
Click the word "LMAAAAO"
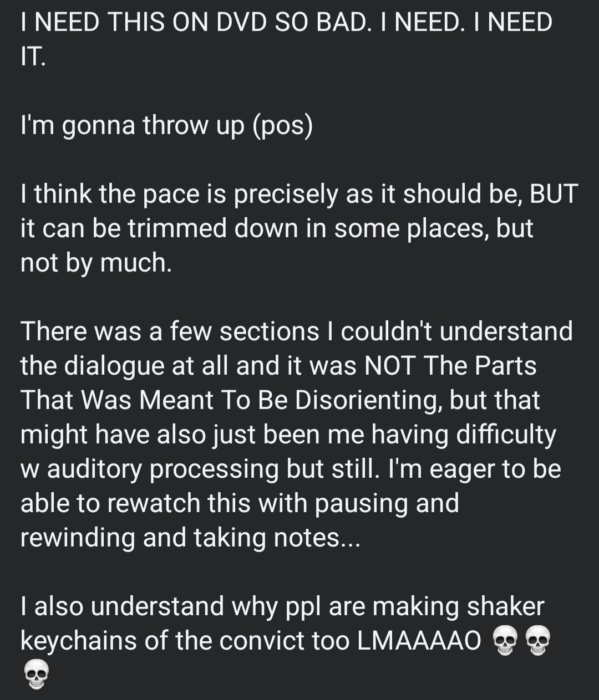point(419,641)
